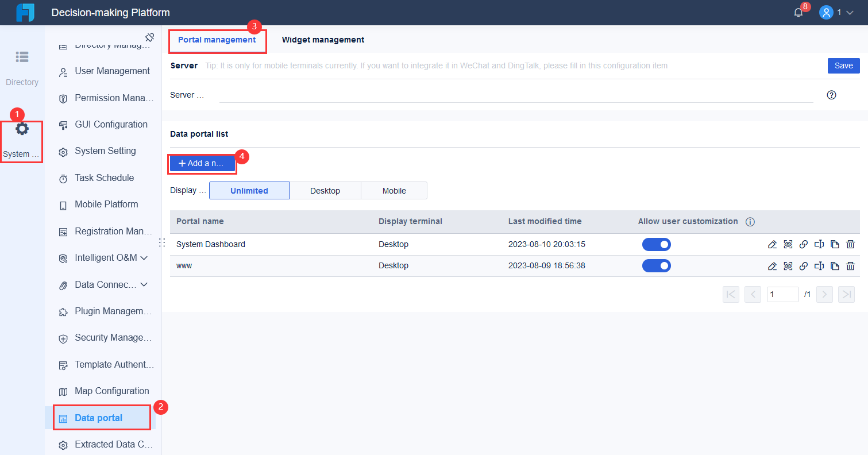The width and height of the screenshot is (868, 455).
Task: Open the notification bell
Action: click(798, 11)
